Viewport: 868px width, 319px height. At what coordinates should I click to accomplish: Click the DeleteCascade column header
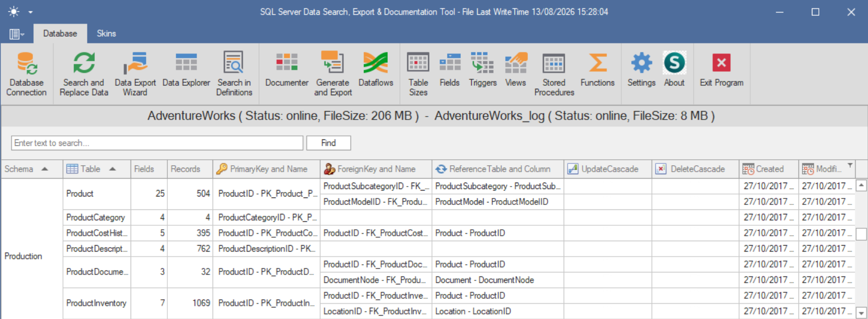click(696, 169)
